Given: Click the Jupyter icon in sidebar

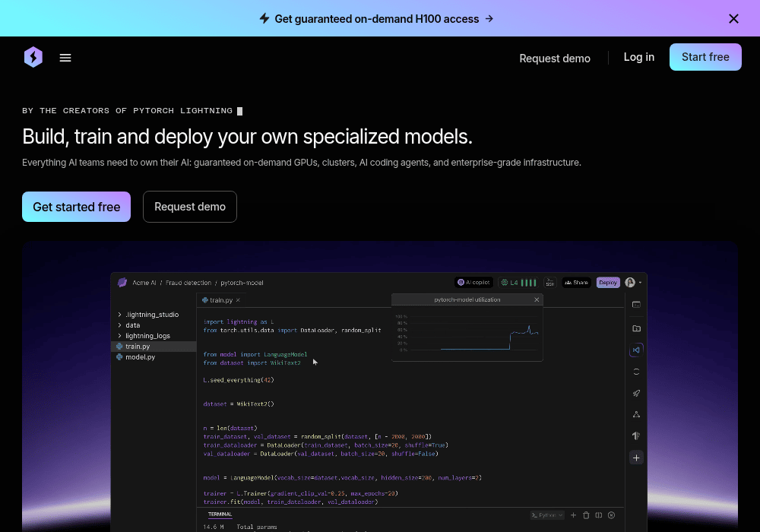Looking at the screenshot, I should click(x=636, y=372).
